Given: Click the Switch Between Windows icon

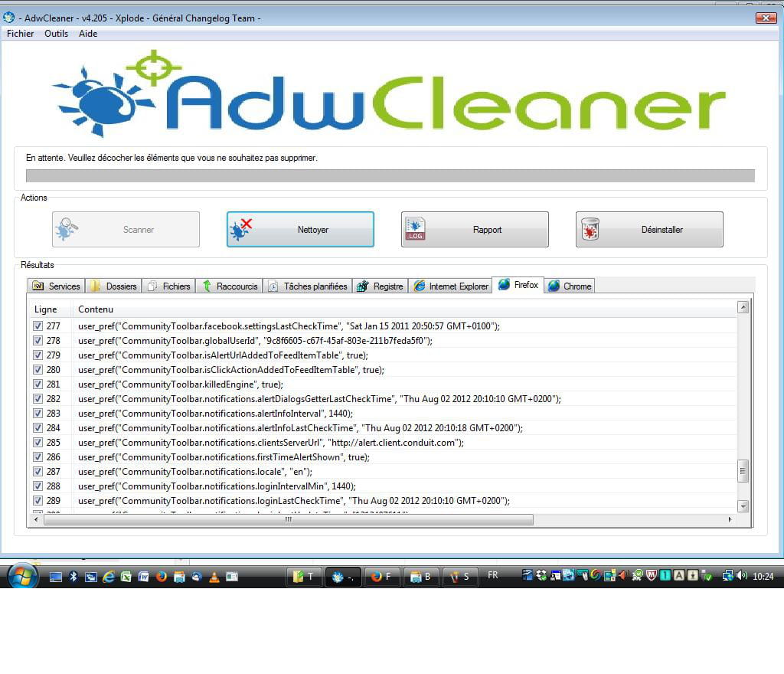Looking at the screenshot, I should click(x=91, y=577).
